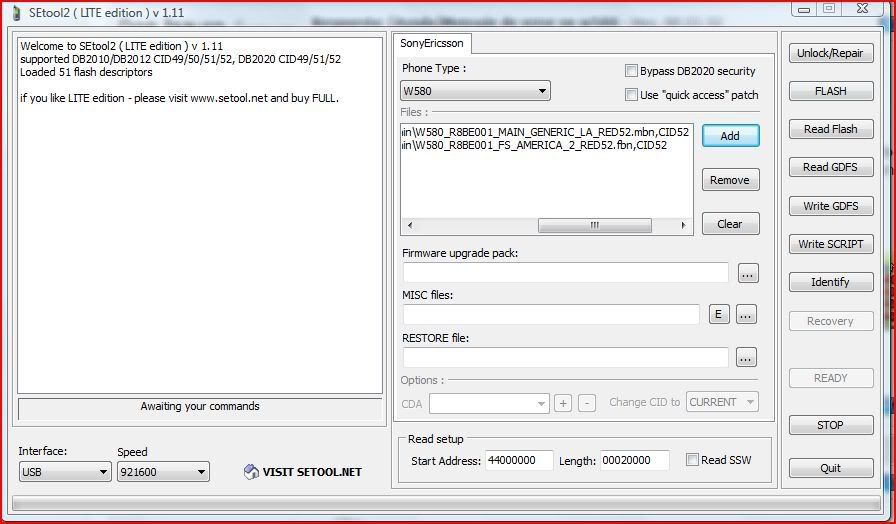Click the Read GDFS button

click(x=830, y=167)
